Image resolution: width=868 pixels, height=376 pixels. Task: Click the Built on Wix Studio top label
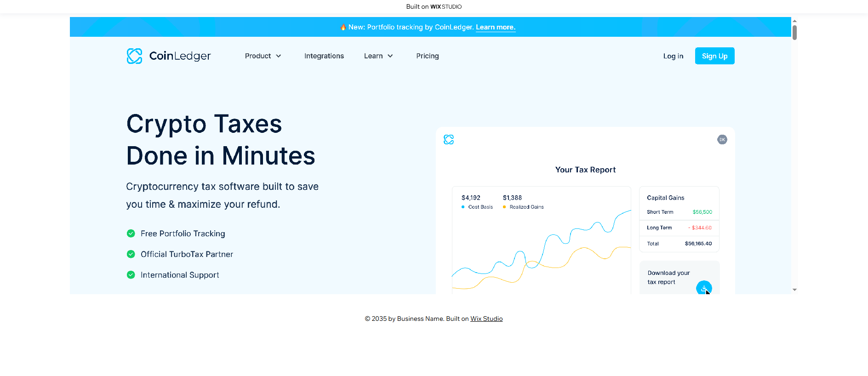pos(434,6)
